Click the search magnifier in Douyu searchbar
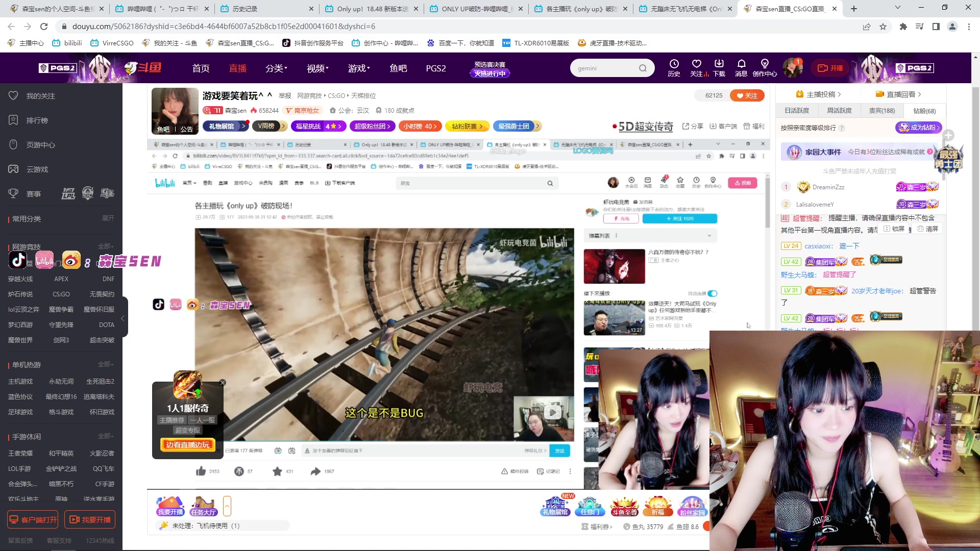980x551 pixels. point(643,68)
